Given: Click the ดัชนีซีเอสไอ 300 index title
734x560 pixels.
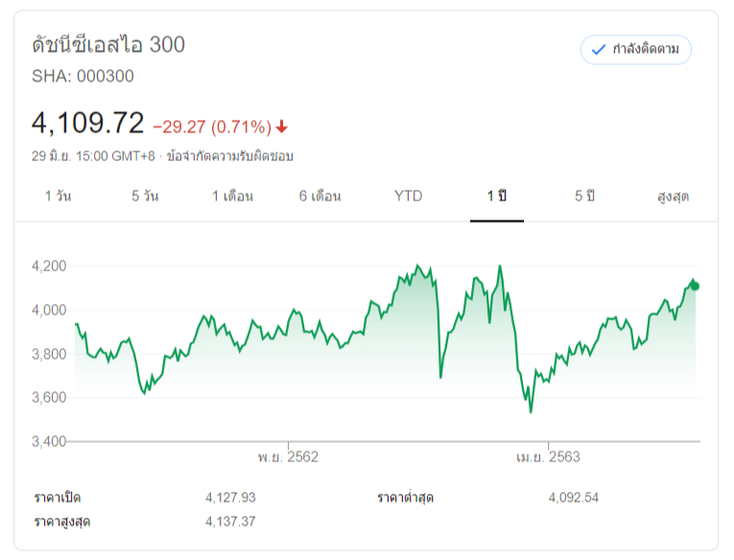Looking at the screenshot, I should (x=108, y=45).
